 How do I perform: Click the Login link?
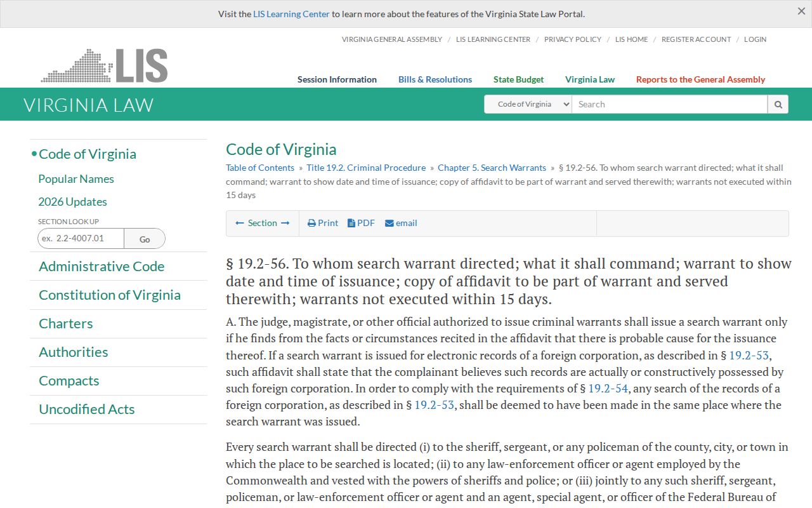[755, 39]
